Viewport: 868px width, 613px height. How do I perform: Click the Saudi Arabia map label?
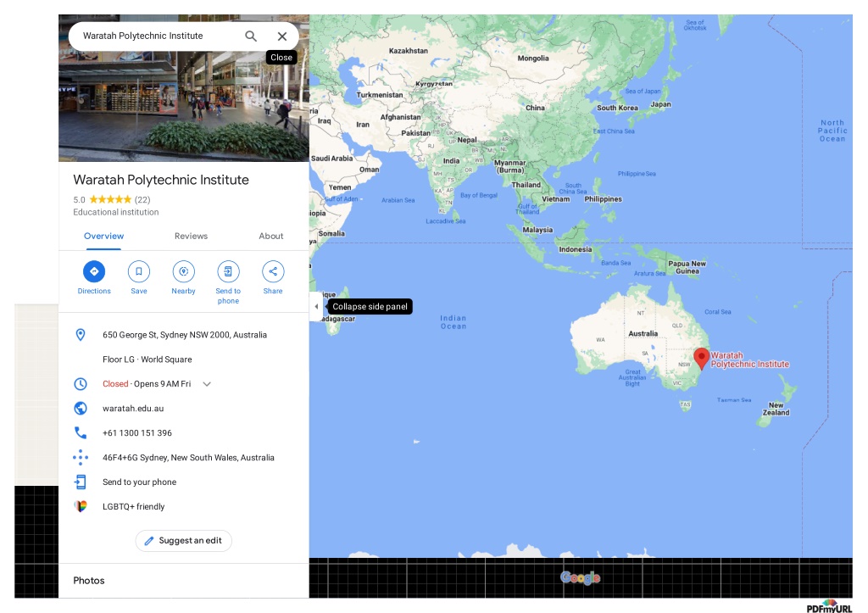(331, 159)
